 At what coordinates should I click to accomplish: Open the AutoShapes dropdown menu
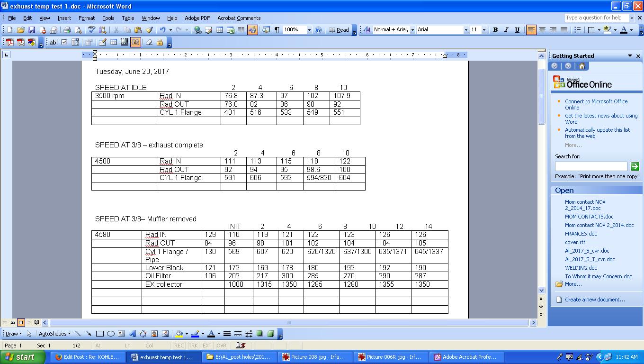pos(54,334)
